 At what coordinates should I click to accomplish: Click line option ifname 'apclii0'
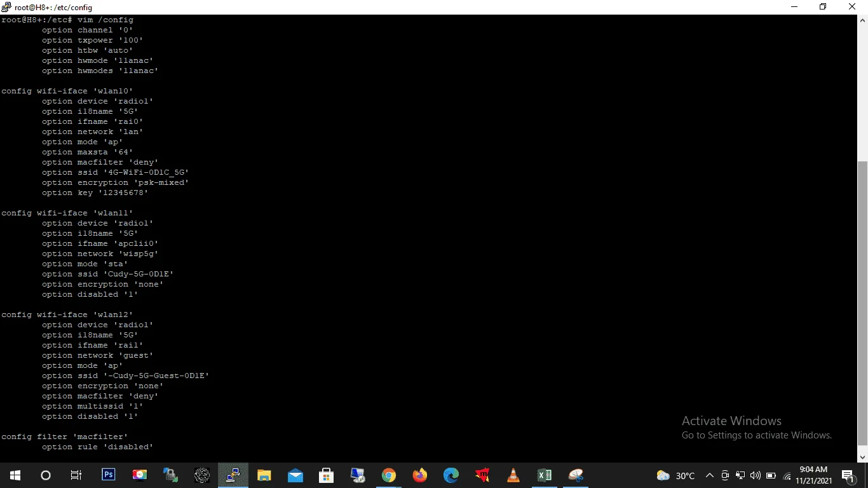[100, 243]
